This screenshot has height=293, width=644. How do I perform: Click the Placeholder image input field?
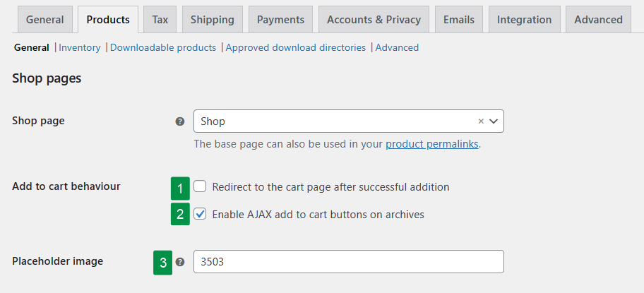[x=349, y=262]
